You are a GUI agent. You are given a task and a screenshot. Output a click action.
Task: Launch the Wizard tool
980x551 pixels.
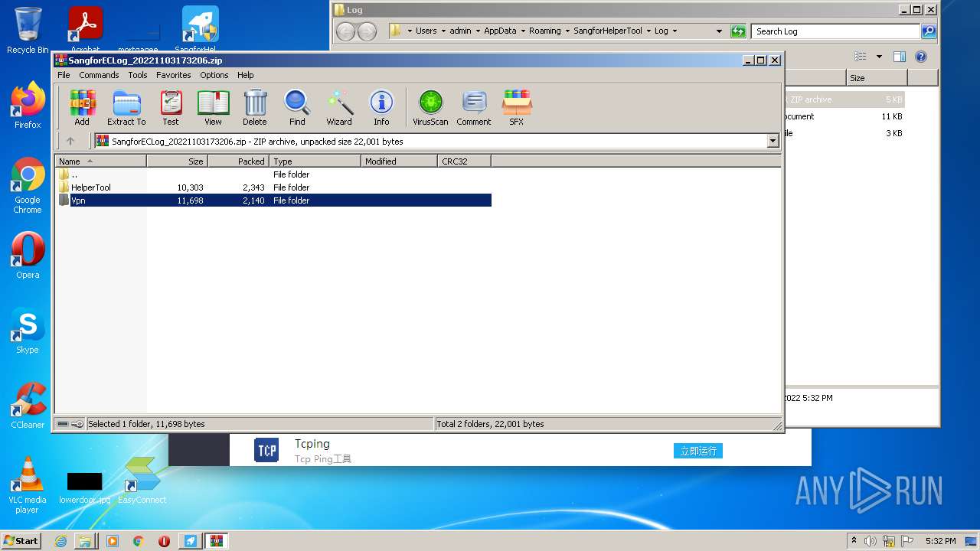point(339,107)
